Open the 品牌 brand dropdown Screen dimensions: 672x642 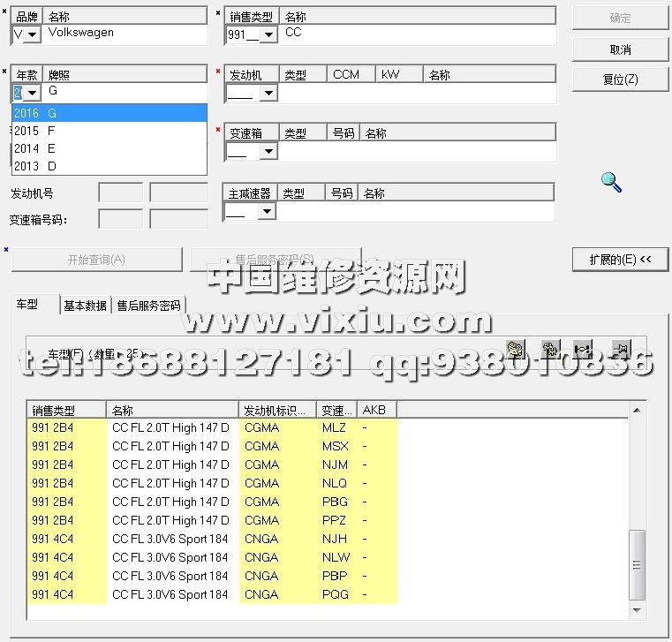click(33, 35)
